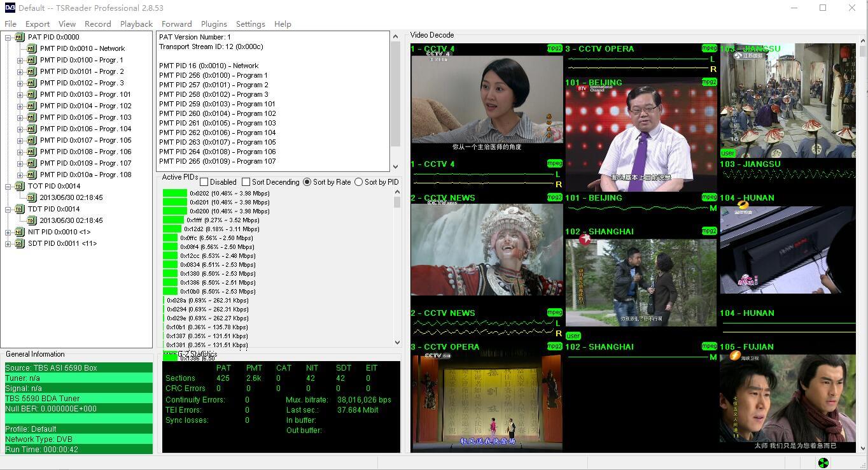Click the NIT PID 0x0010 table icon
The height and width of the screenshot is (470, 868).
tap(20, 232)
